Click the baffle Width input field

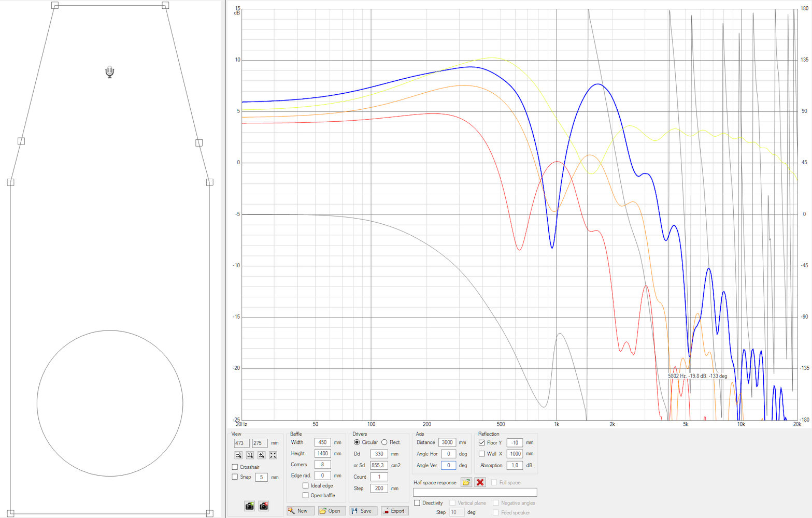tap(322, 442)
